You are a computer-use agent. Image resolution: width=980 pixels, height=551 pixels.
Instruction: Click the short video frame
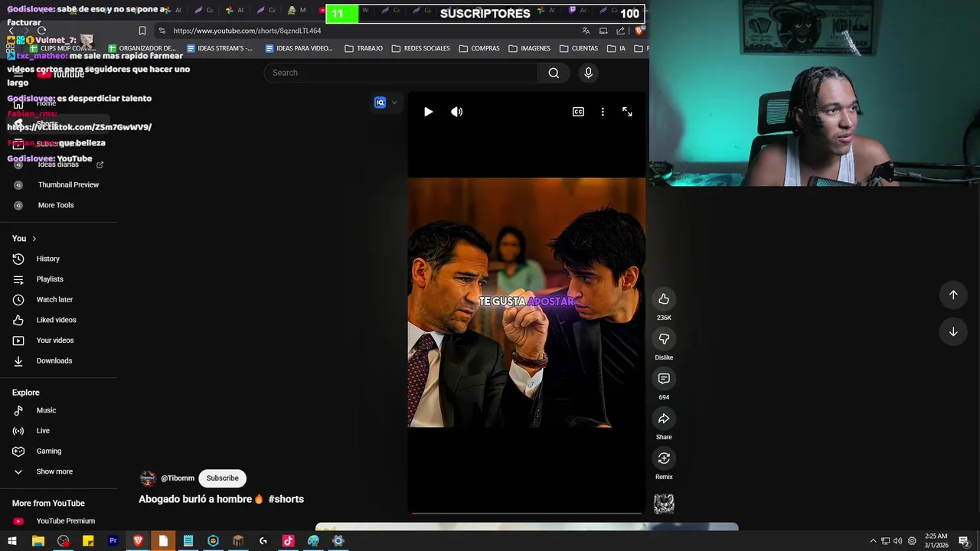pyautogui.click(x=527, y=302)
